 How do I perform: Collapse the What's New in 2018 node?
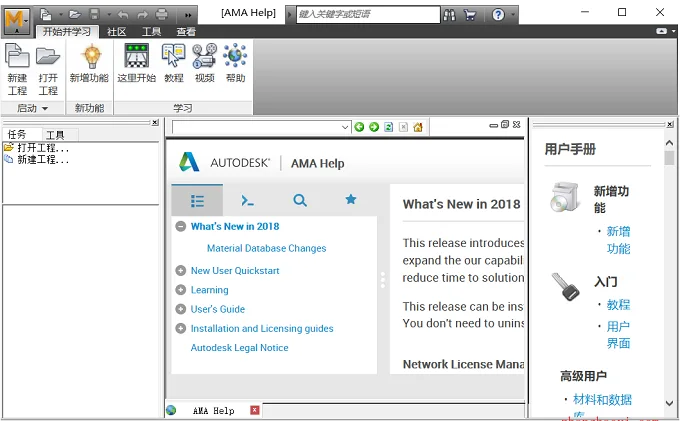click(x=180, y=226)
